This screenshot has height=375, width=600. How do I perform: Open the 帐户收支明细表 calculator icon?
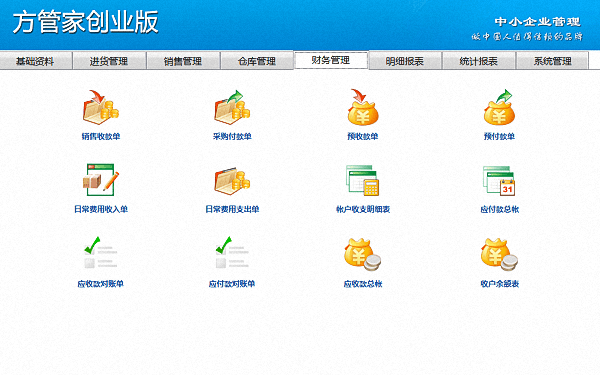[x=363, y=180]
